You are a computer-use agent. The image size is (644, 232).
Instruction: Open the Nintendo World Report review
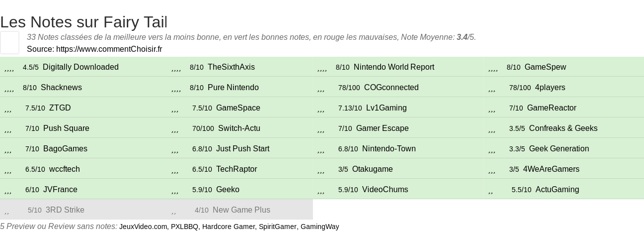(394, 67)
